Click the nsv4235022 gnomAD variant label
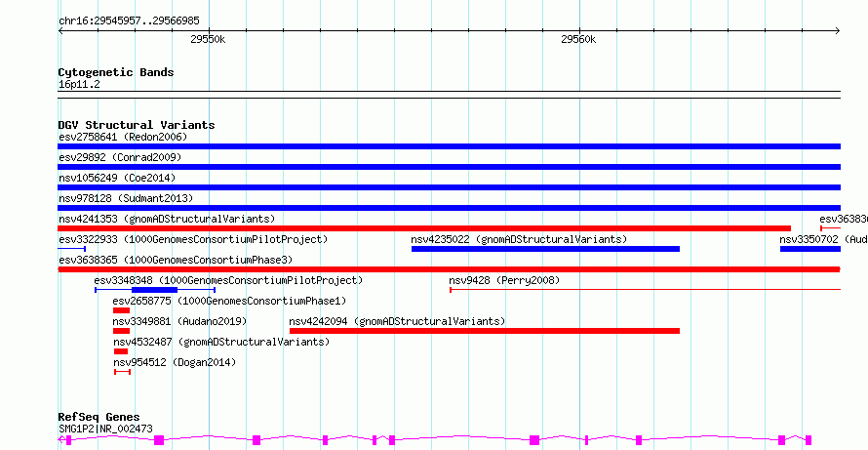This screenshot has width=868, height=450. (x=519, y=240)
